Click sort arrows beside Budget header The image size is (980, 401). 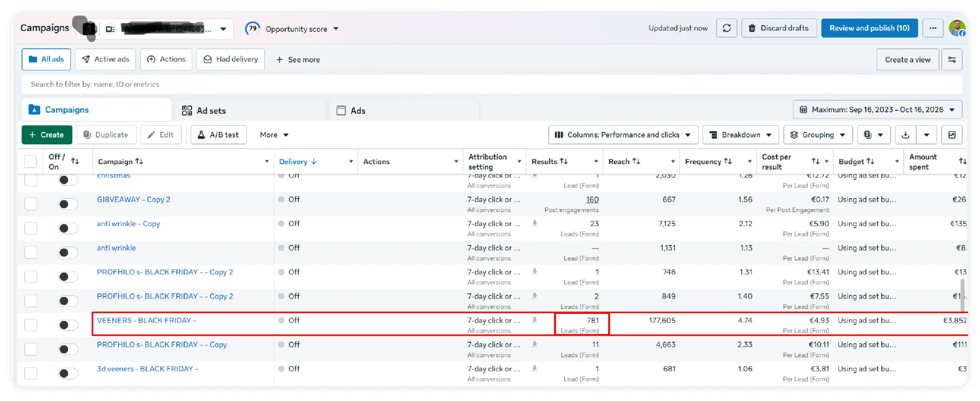870,161
